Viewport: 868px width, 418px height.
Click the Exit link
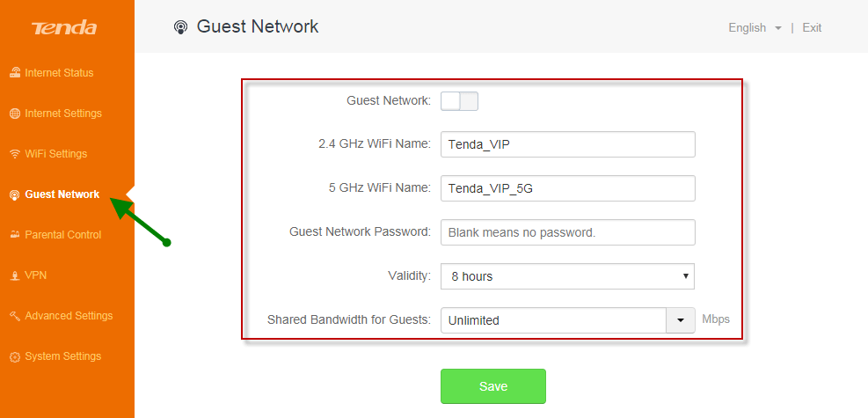(812, 27)
